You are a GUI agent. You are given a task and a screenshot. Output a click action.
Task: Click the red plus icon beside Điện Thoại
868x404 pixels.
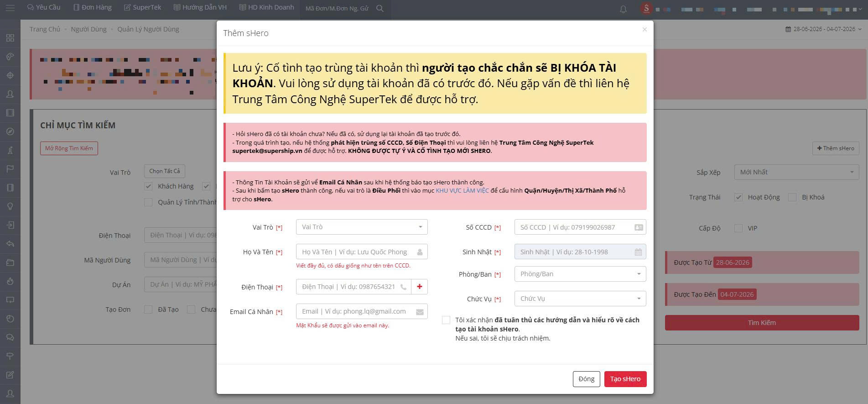click(420, 287)
